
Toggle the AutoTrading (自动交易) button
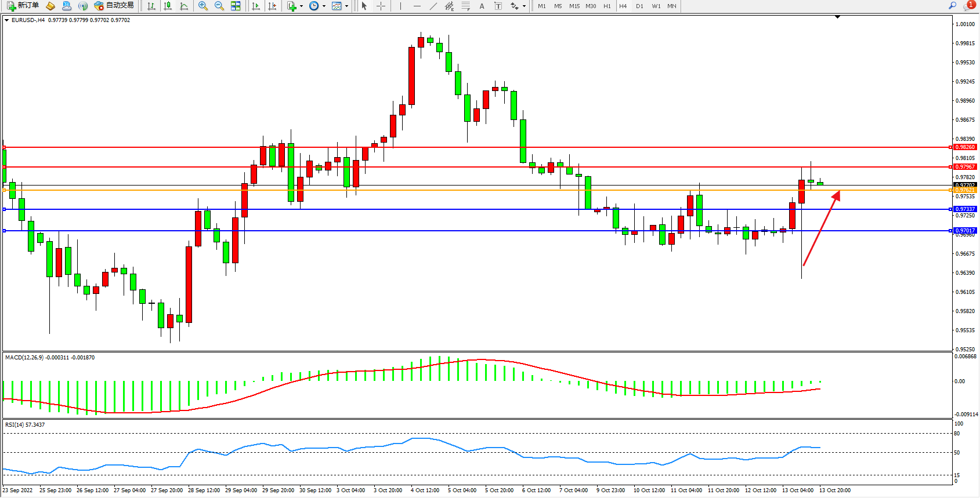click(x=114, y=6)
